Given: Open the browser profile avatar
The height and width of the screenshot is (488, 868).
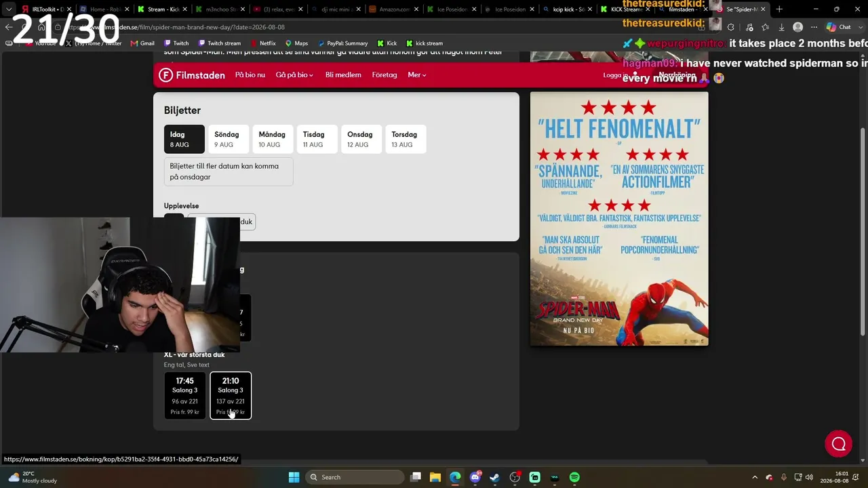Looking at the screenshot, I should [x=798, y=27].
